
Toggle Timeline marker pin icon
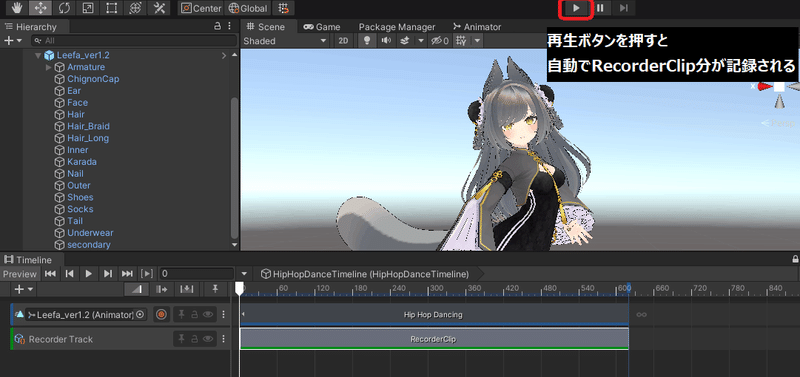coord(215,289)
